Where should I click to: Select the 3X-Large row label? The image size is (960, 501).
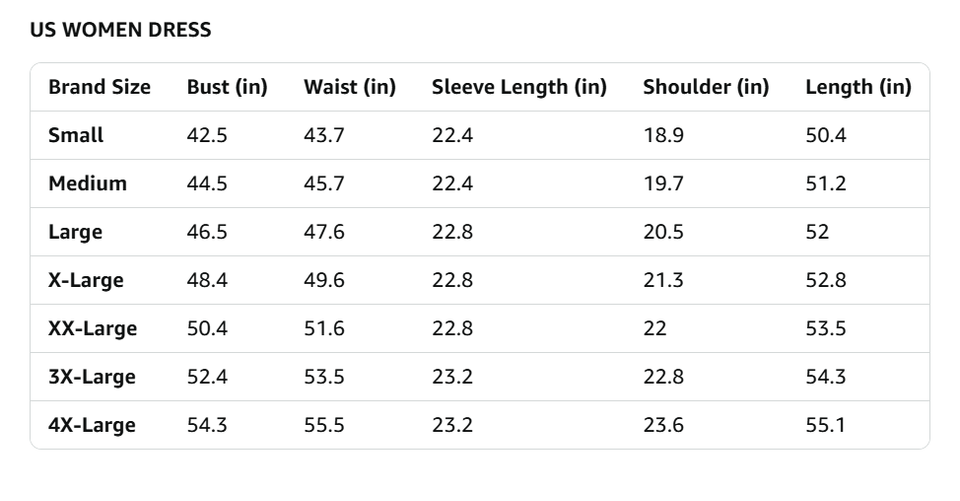92,377
